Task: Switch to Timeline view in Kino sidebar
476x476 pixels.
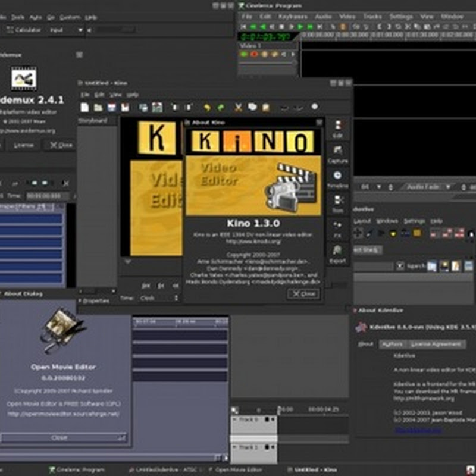Action: [x=338, y=179]
